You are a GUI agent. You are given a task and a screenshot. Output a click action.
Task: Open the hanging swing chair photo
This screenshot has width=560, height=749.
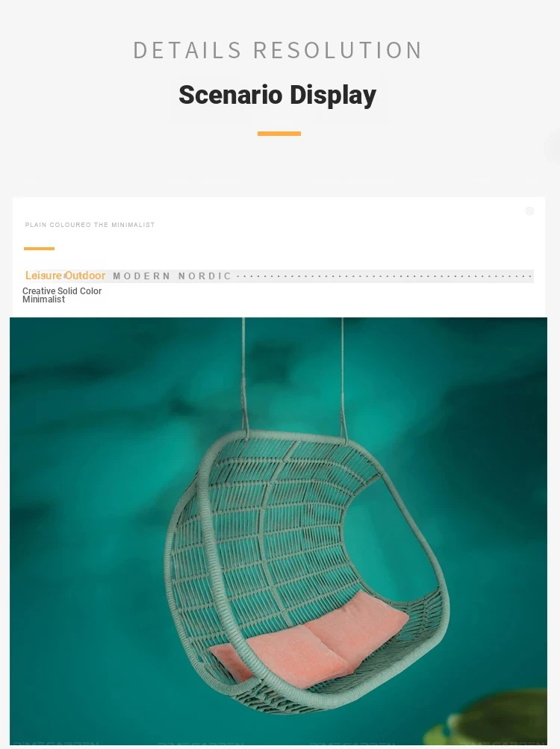click(279, 531)
